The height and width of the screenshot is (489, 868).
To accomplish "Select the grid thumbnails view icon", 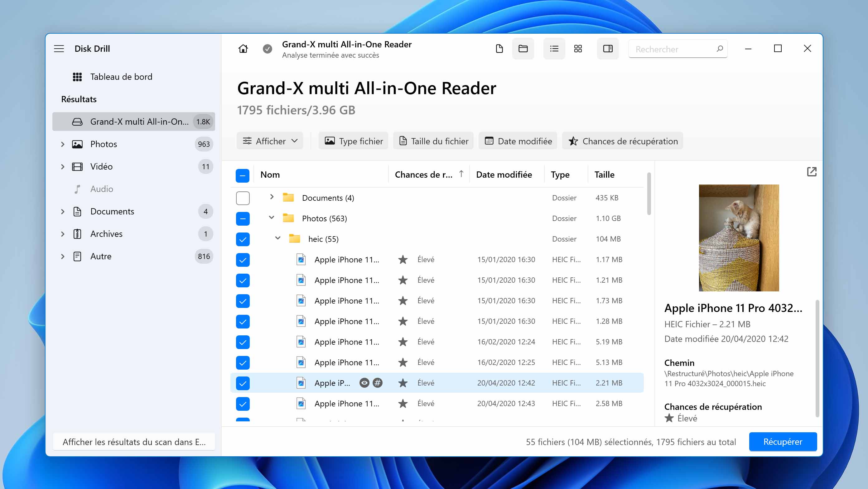I will tap(578, 49).
